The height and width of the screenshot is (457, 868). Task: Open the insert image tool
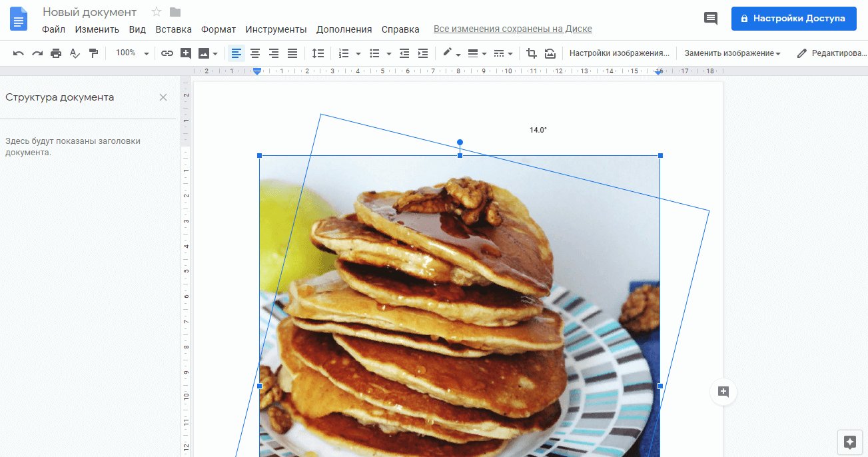[x=203, y=53]
